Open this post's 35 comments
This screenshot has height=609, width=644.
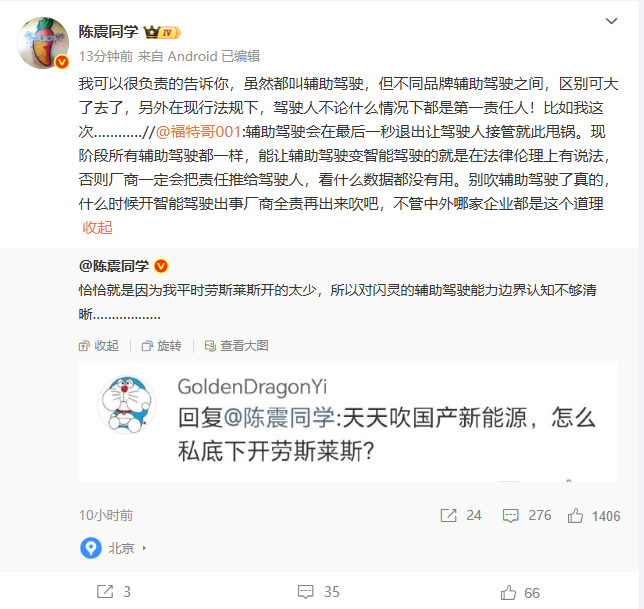[319, 592]
